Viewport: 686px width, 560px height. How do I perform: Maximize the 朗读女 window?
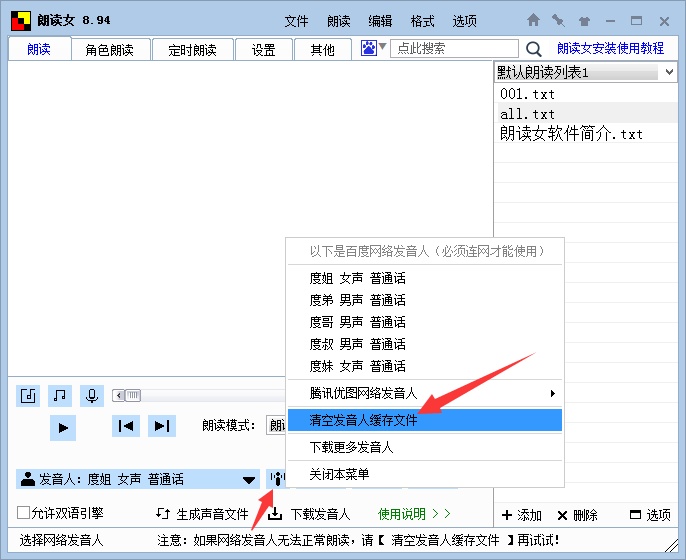tap(637, 21)
